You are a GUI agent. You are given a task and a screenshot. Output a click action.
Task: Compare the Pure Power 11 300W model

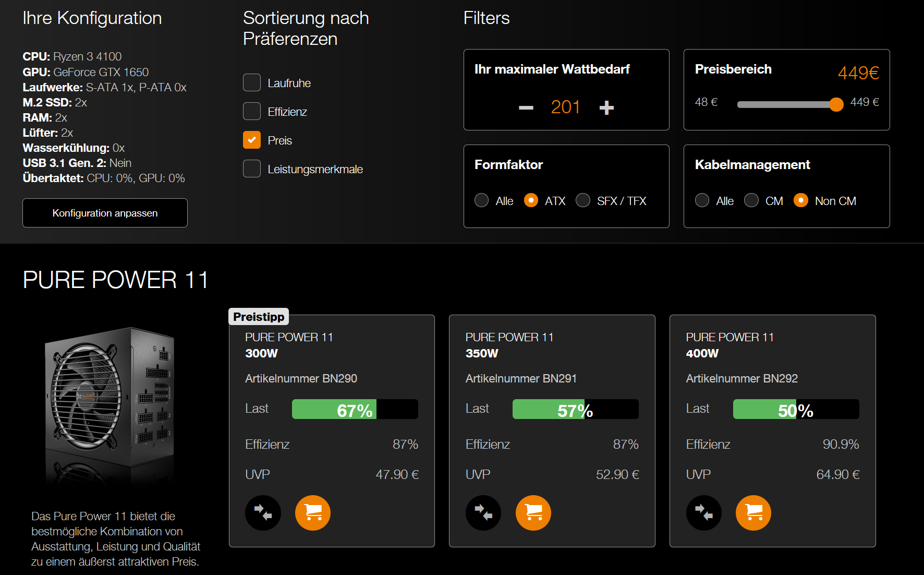pyautogui.click(x=263, y=513)
